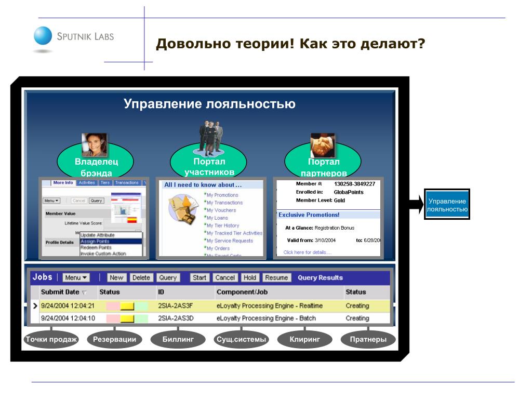
Task: Click the Пратнеры oval
Action: tap(368, 339)
